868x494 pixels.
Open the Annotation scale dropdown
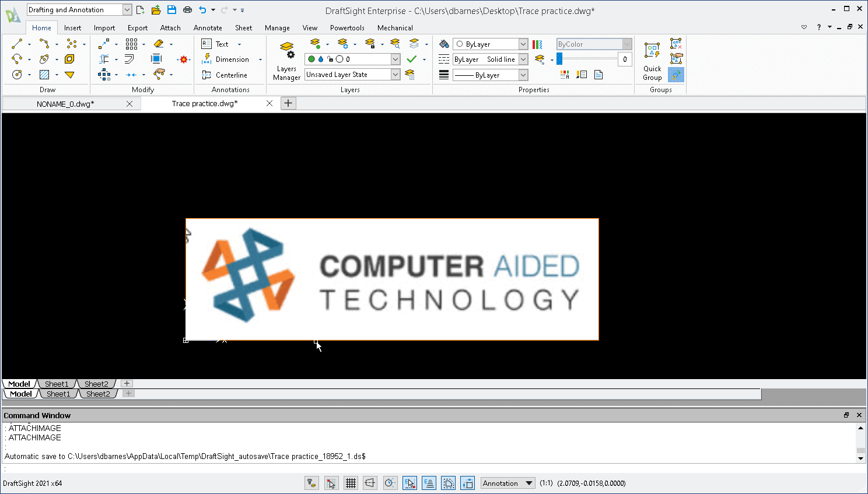point(529,483)
